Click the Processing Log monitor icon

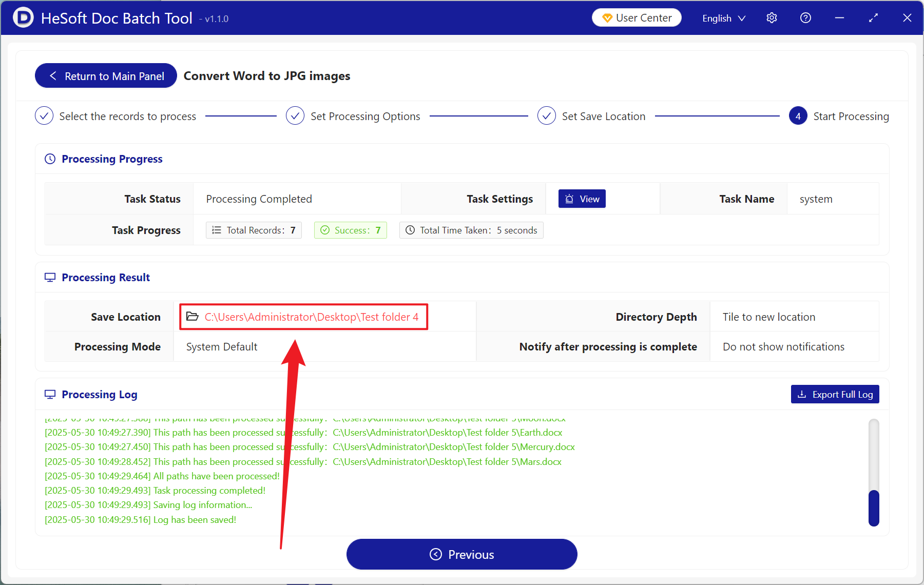click(50, 395)
